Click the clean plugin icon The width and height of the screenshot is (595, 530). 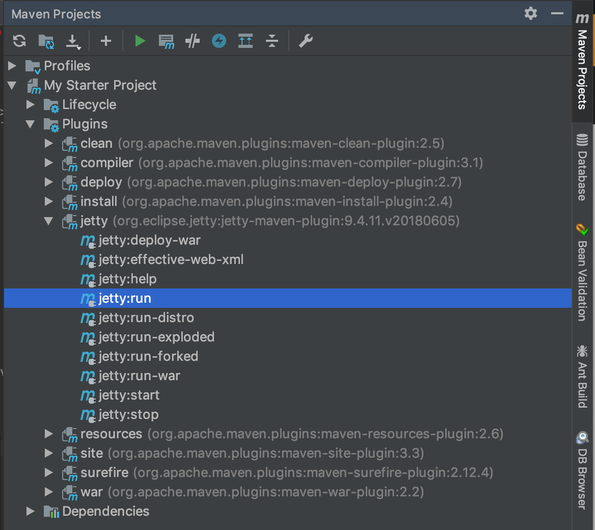70,144
